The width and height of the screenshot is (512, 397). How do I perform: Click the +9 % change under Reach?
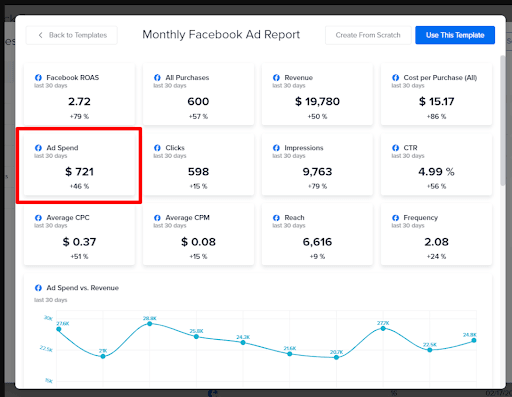(317, 256)
